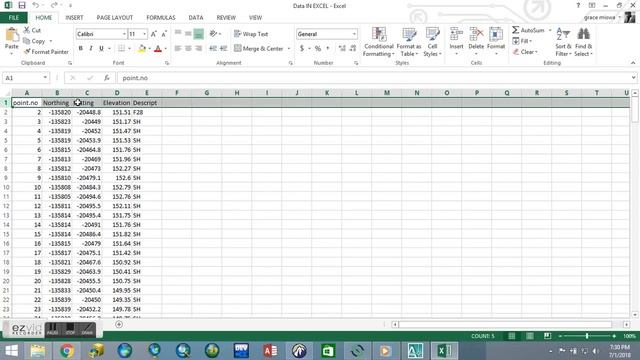Open the Format cells menu icon
This screenshot has height=360, width=640.
[496, 34]
